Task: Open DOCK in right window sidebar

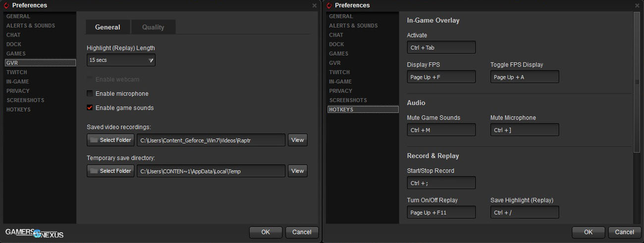Action: point(337,45)
